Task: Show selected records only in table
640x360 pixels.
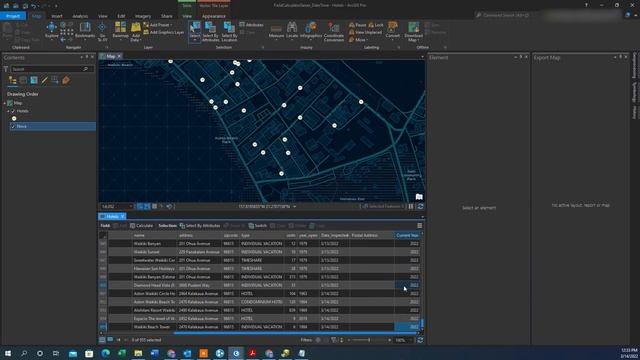Action: point(110,340)
